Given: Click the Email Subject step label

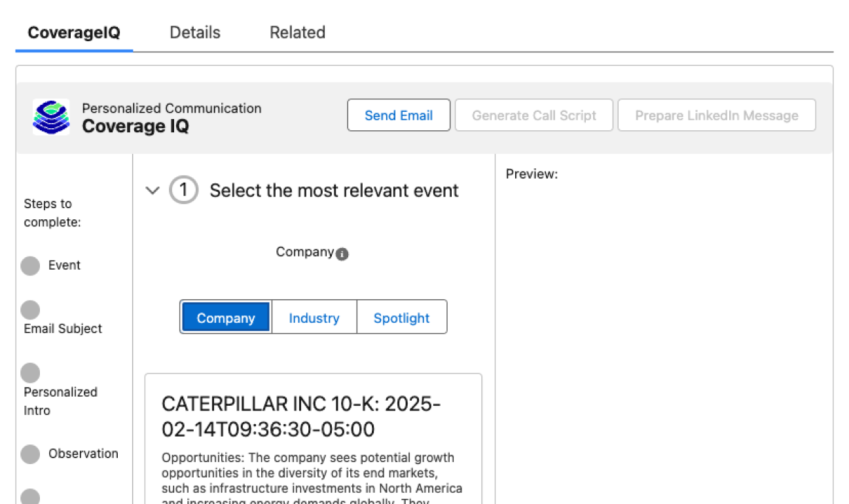Looking at the screenshot, I should [x=63, y=329].
